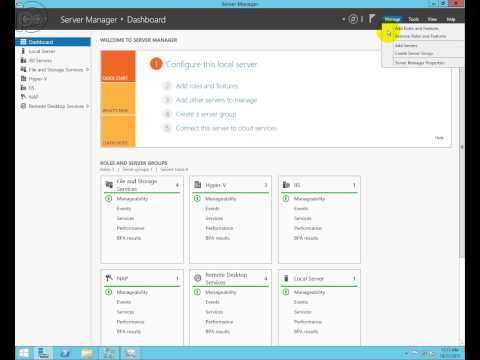
Task: Open the Notifications flag in header
Action: (372, 19)
